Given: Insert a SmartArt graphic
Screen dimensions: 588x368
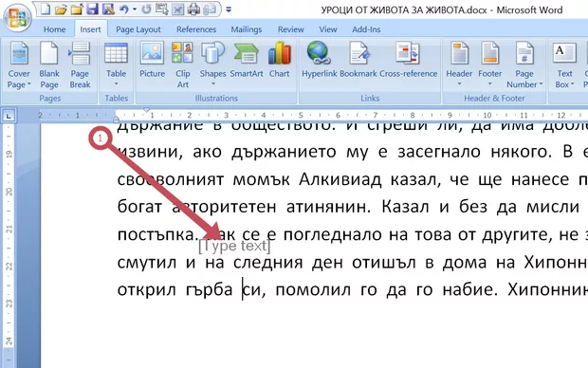Looking at the screenshot, I should (x=247, y=60).
